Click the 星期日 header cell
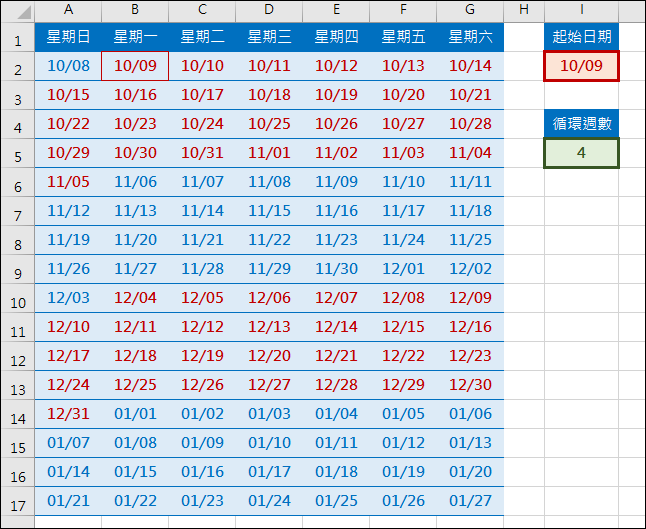The width and height of the screenshot is (646, 529). (68, 37)
